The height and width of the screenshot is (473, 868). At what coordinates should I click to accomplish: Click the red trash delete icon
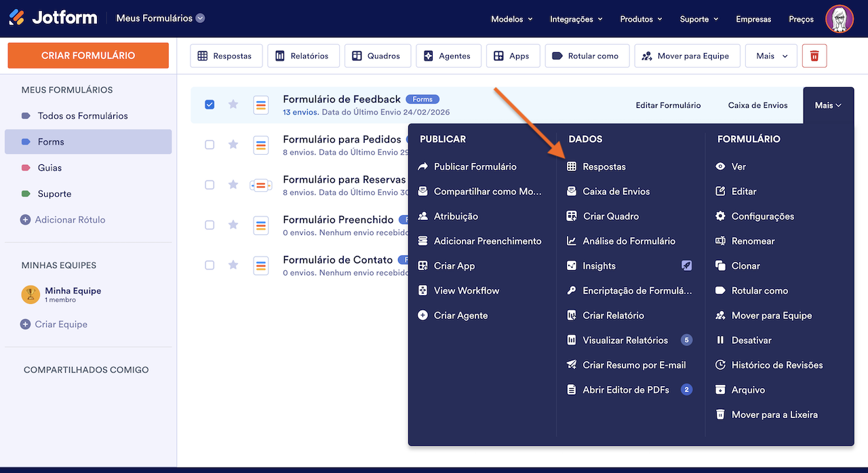814,56
